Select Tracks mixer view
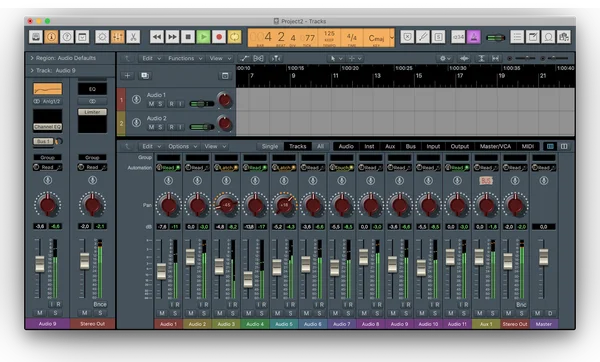Screen dimensions: 600x362 click(x=297, y=147)
